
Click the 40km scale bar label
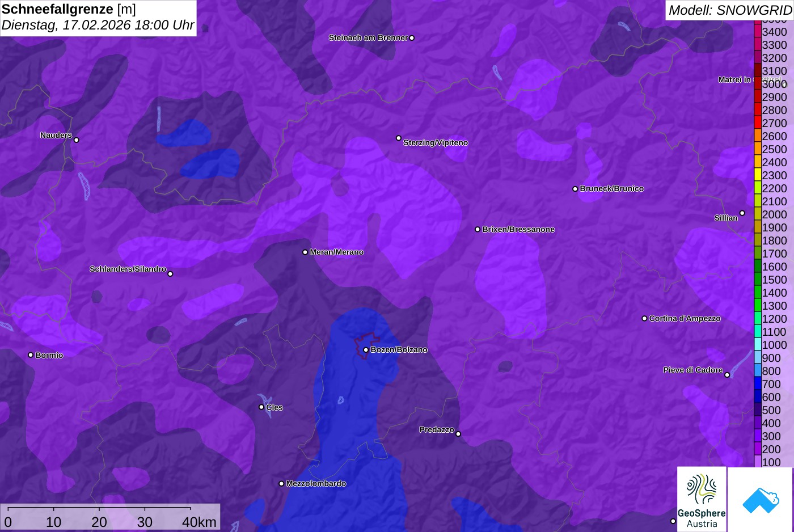click(199, 522)
